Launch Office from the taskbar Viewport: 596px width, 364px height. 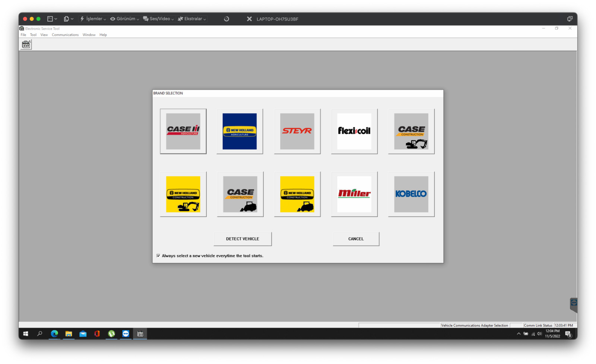[x=97, y=334]
